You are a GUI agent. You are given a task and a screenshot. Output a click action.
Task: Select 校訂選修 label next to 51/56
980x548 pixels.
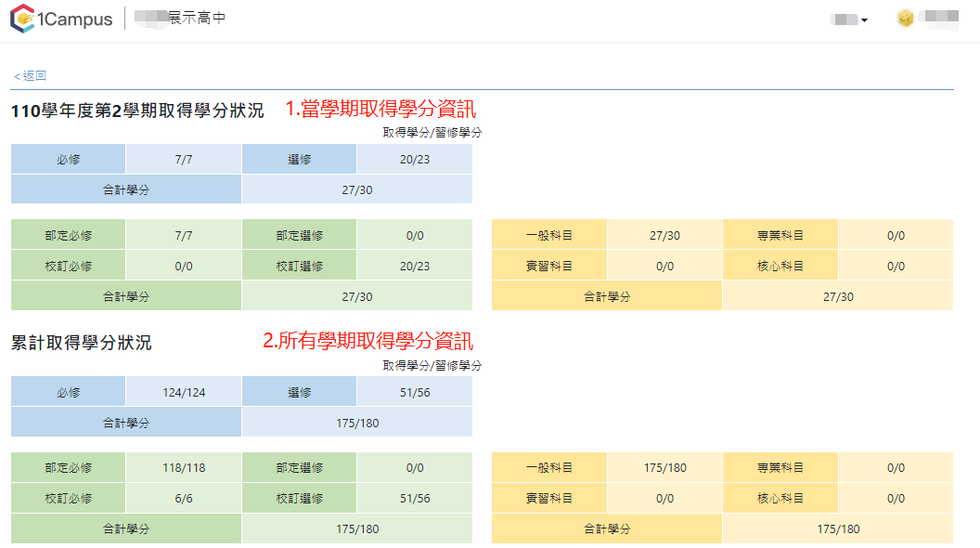(300, 499)
